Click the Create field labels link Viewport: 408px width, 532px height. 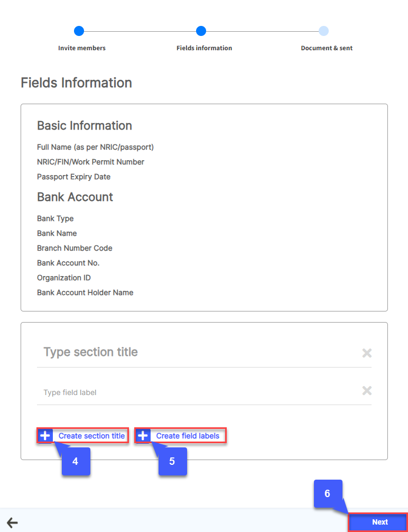(188, 436)
